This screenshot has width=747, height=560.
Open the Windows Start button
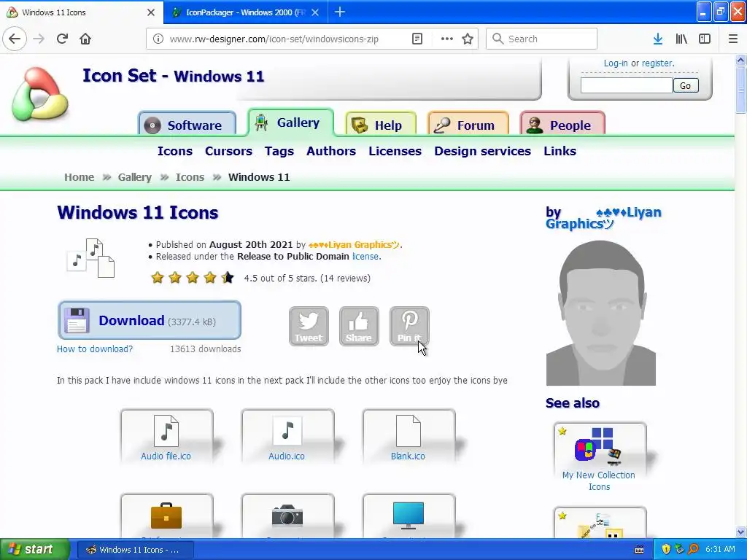point(35,550)
